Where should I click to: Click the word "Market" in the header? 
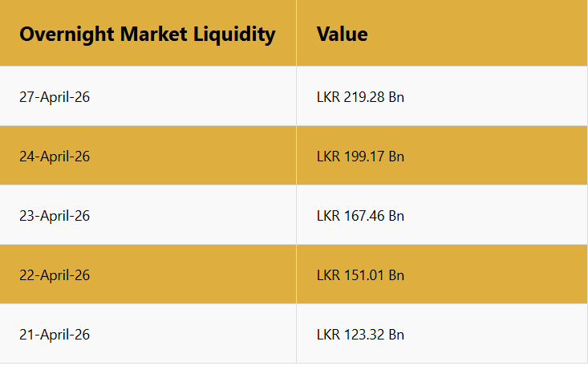[151, 35]
